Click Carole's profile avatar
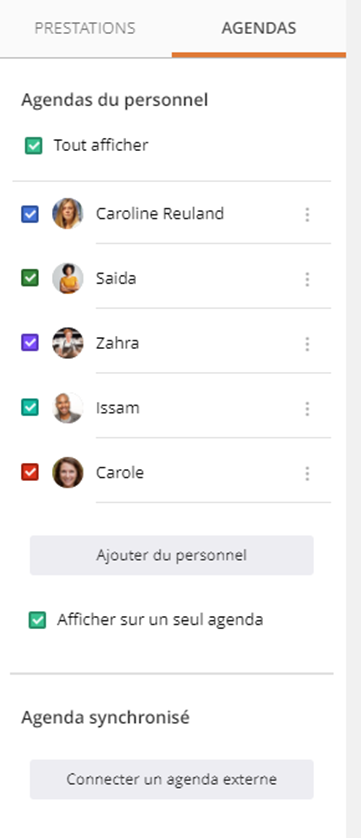 click(68, 472)
